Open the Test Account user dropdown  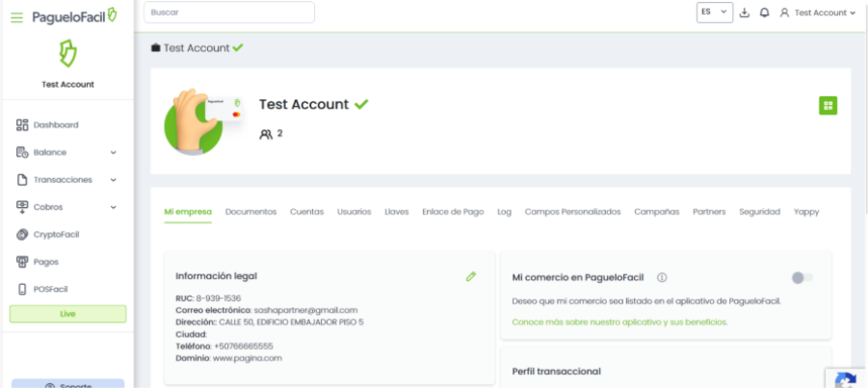click(818, 13)
